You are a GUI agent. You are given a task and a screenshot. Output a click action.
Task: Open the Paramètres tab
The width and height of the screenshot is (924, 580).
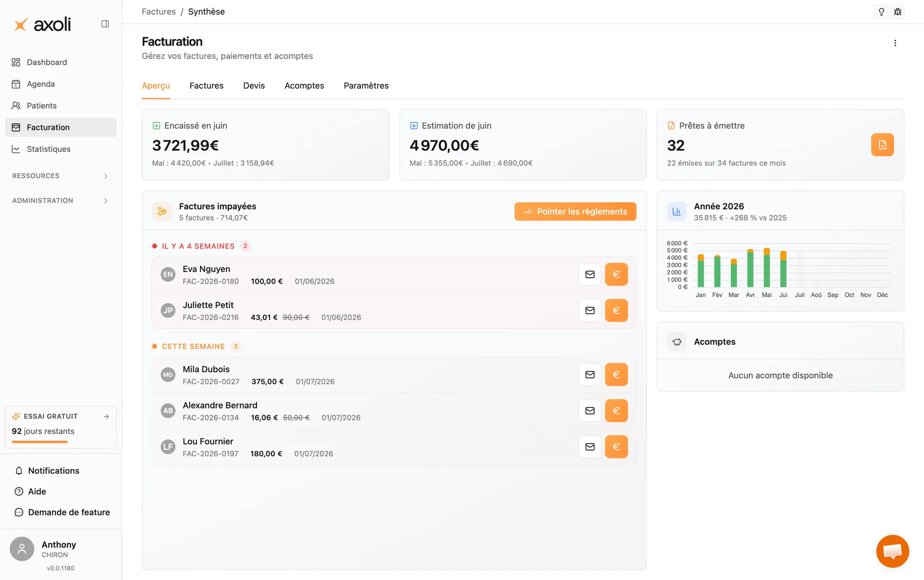coord(366,85)
